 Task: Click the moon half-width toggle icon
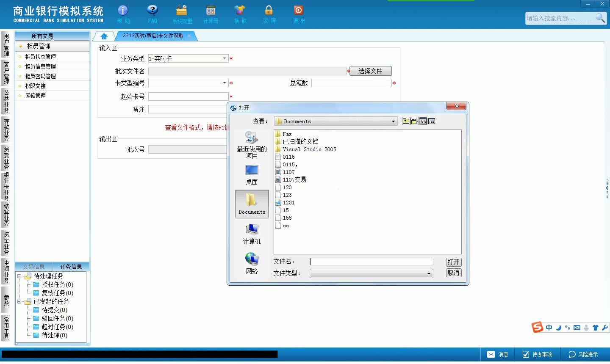click(558, 328)
